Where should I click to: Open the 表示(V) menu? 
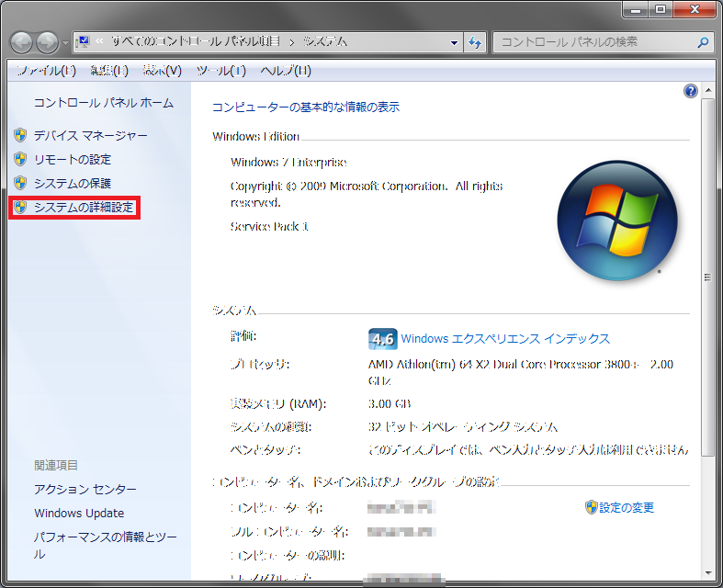[163, 71]
